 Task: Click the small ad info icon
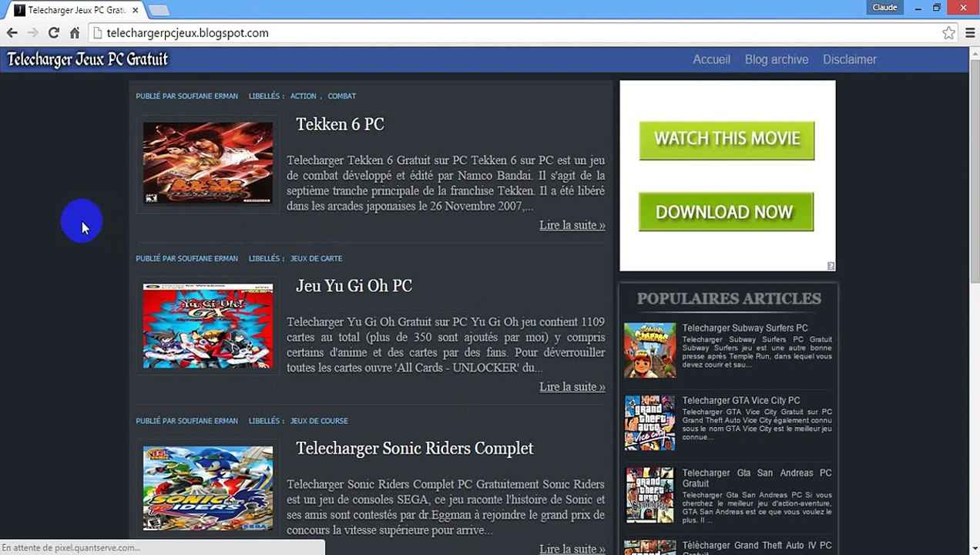[831, 266]
